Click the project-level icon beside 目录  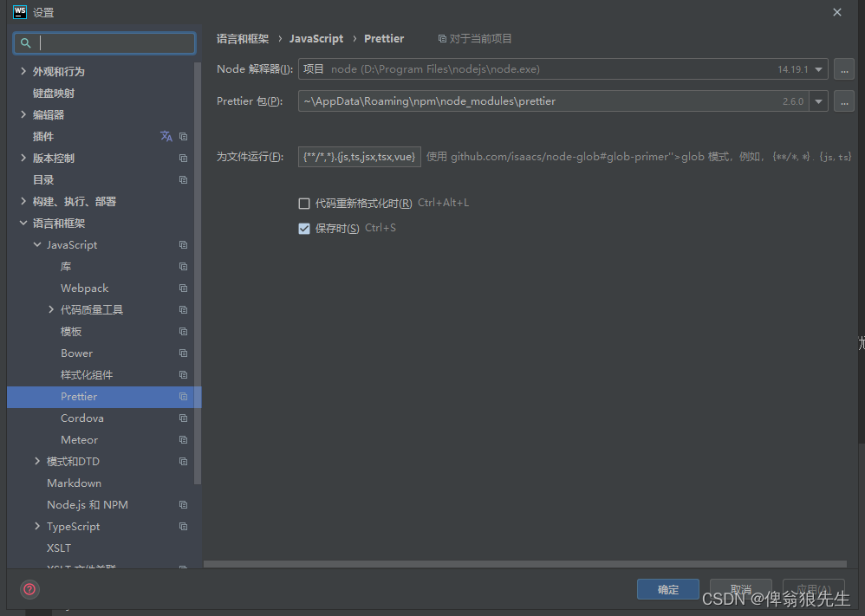pyautogui.click(x=183, y=180)
